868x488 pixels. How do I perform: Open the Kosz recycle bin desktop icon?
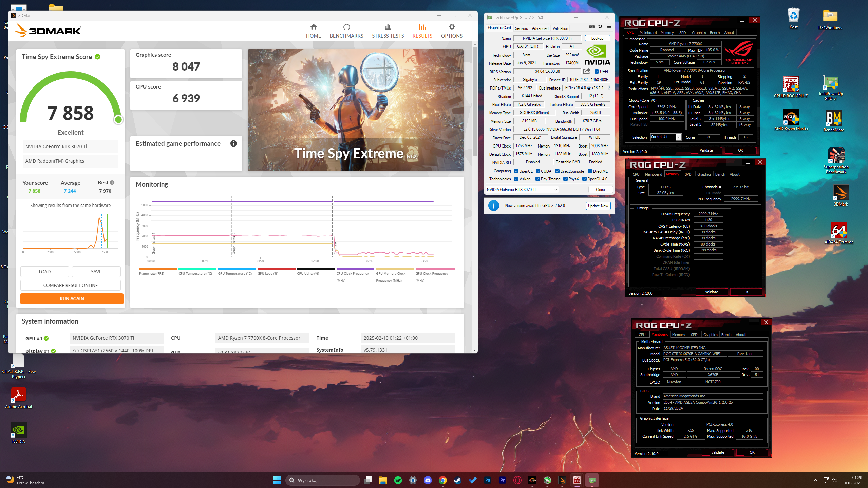(x=793, y=18)
